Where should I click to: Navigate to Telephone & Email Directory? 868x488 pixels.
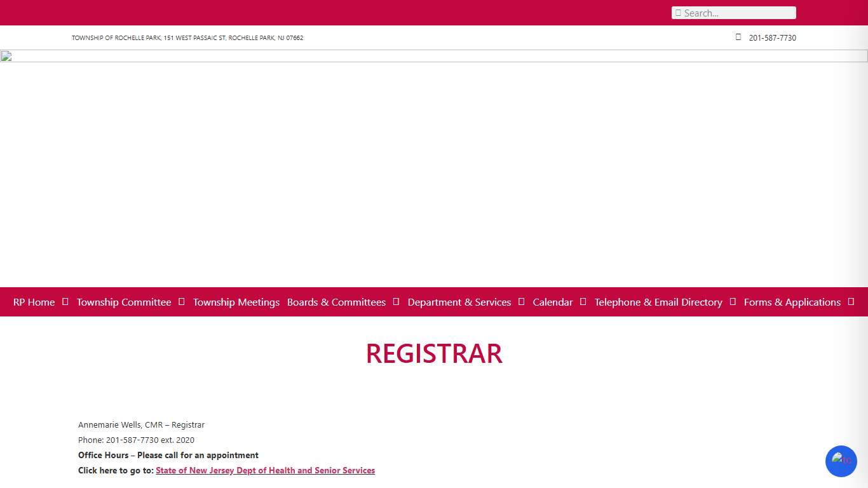point(658,302)
